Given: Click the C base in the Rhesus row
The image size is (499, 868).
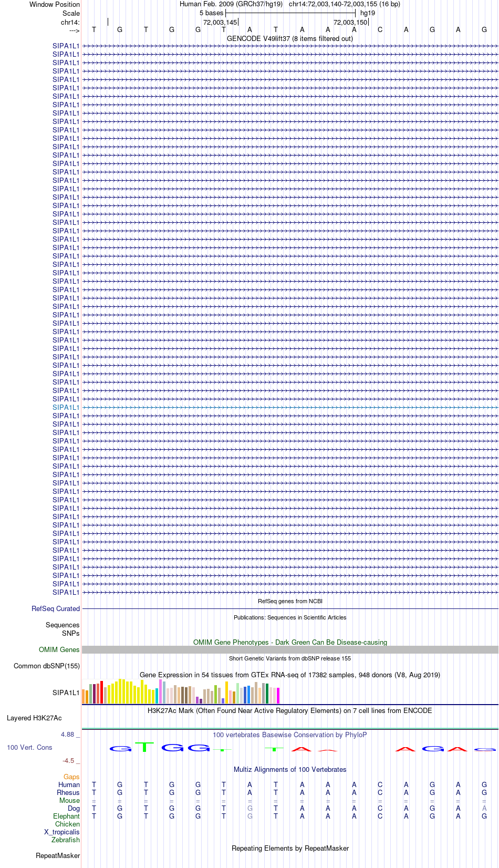Looking at the screenshot, I should tap(380, 792).
